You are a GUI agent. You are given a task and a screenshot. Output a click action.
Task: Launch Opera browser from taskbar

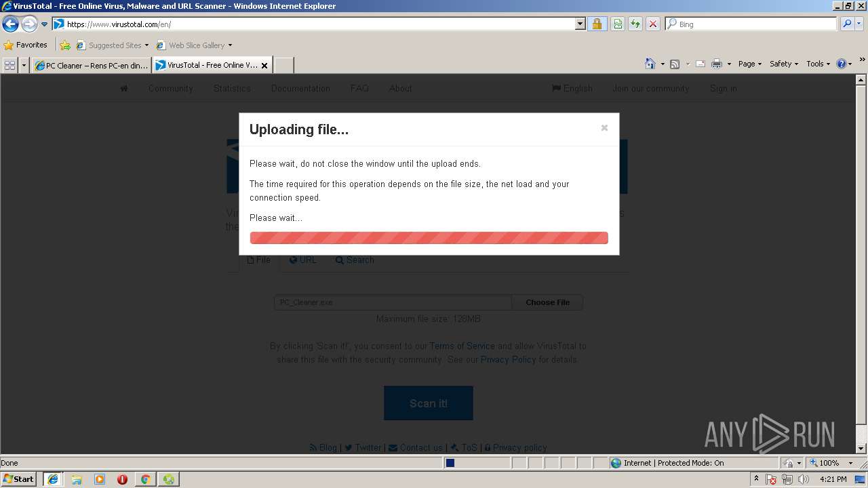122,479
